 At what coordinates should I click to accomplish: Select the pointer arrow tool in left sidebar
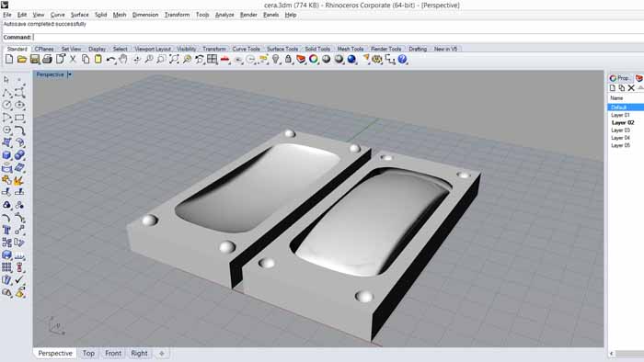click(6, 80)
